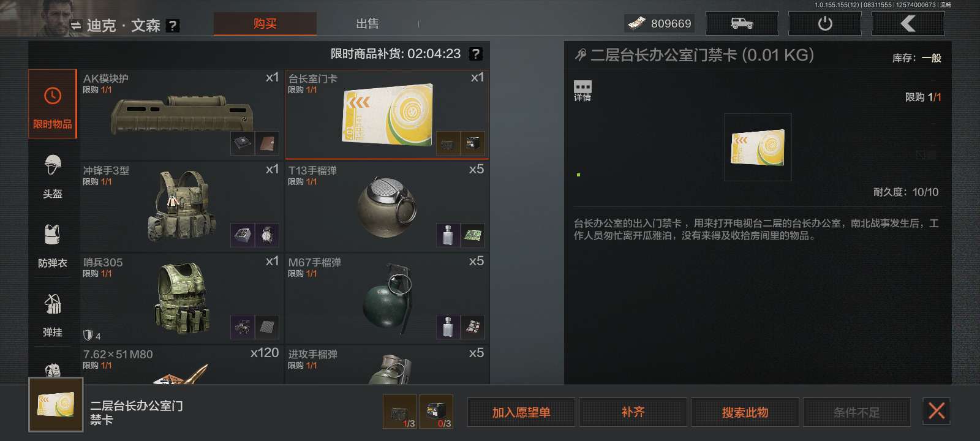Close the bottom item bar with X
The width and height of the screenshot is (980, 441).
coord(936,410)
